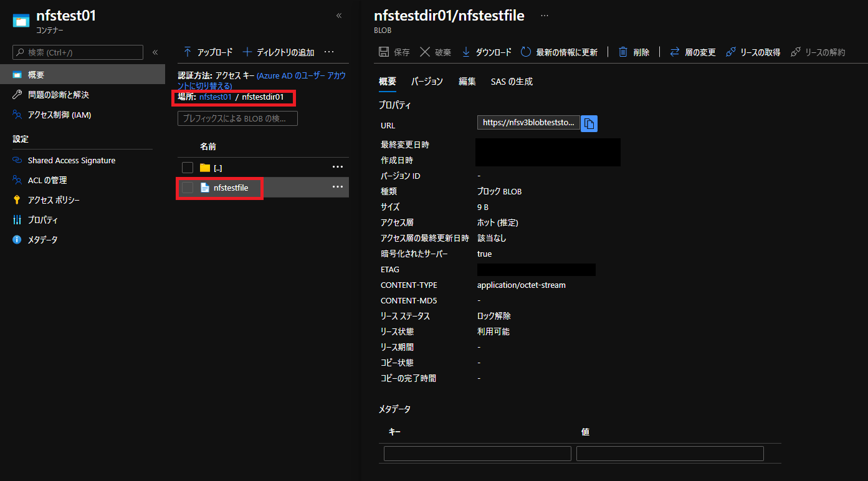Image resolution: width=868 pixels, height=481 pixels.
Task: Select the nfstestfile blob row
Action: [x=262, y=188]
